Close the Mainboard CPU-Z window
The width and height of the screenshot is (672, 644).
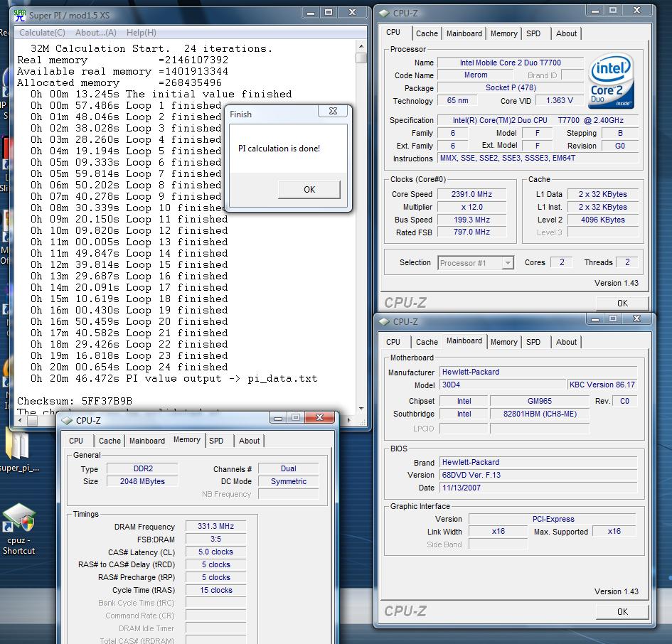pos(637,318)
